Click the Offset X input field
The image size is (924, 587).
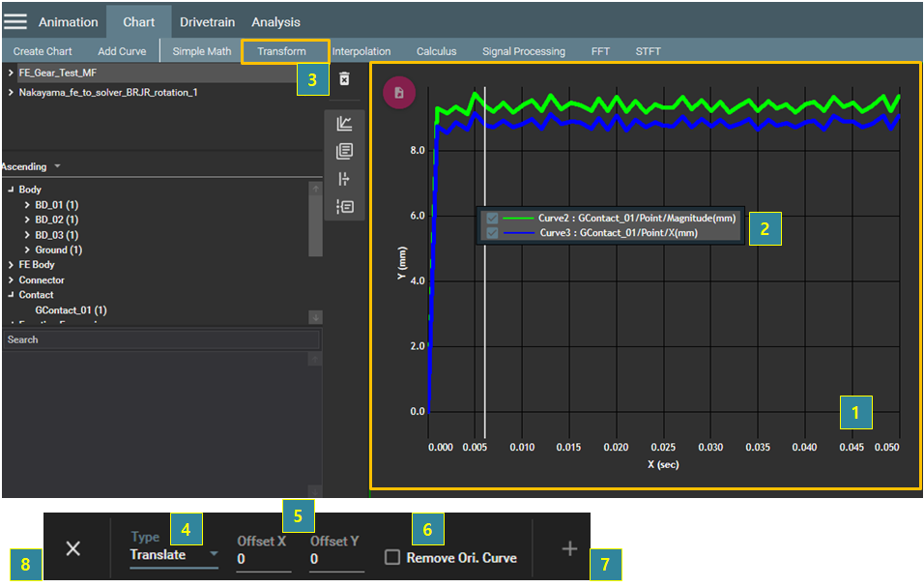[263, 559]
